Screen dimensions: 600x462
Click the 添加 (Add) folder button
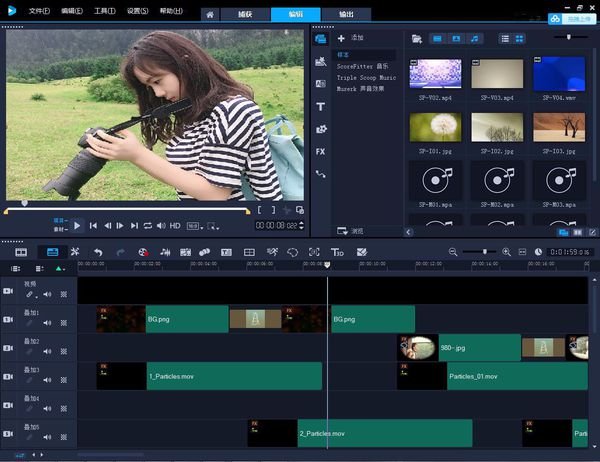[x=350, y=38]
